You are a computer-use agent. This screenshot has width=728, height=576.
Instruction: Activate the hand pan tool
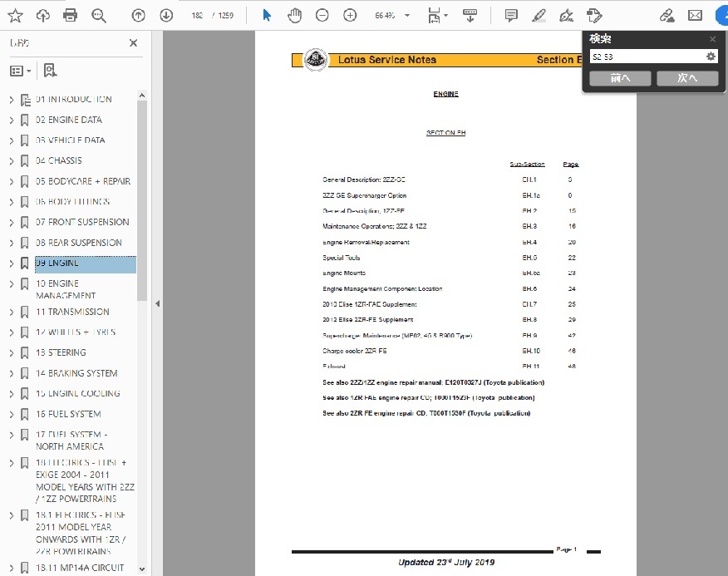pyautogui.click(x=294, y=16)
